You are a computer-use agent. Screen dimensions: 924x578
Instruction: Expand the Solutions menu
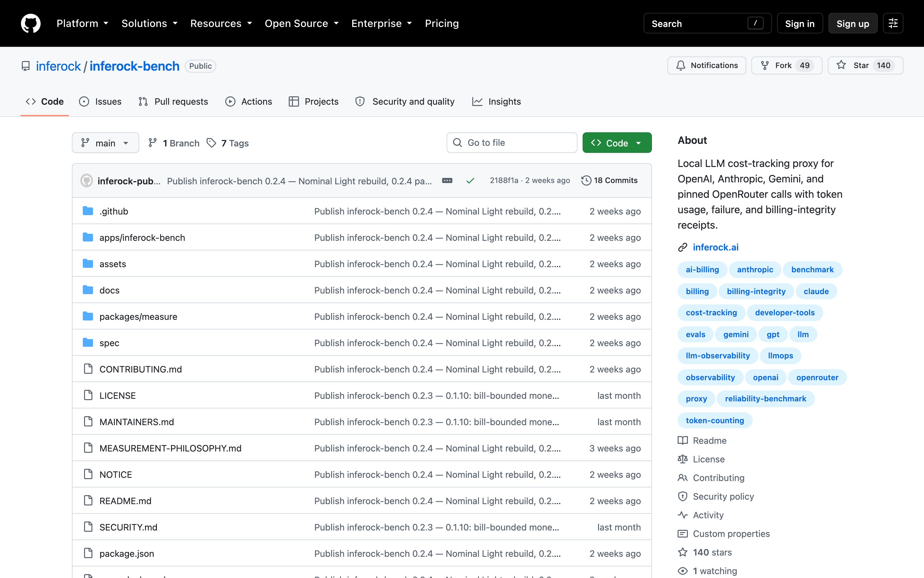[150, 23]
